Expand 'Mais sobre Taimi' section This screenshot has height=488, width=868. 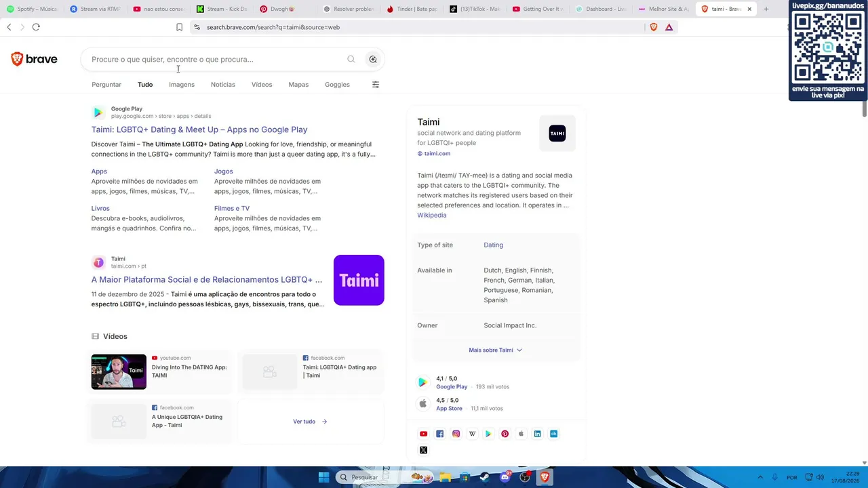pyautogui.click(x=496, y=350)
